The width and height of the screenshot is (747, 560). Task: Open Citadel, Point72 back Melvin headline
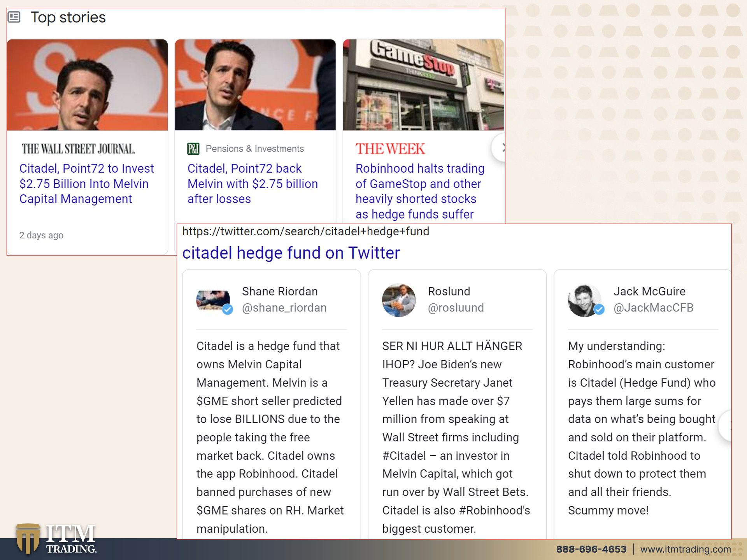pyautogui.click(x=253, y=184)
